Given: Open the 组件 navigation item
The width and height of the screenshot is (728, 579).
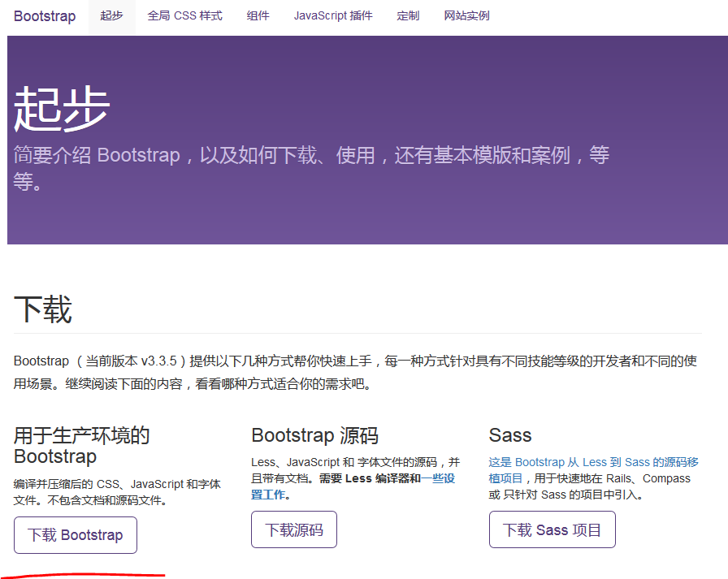Looking at the screenshot, I should click(x=258, y=15).
